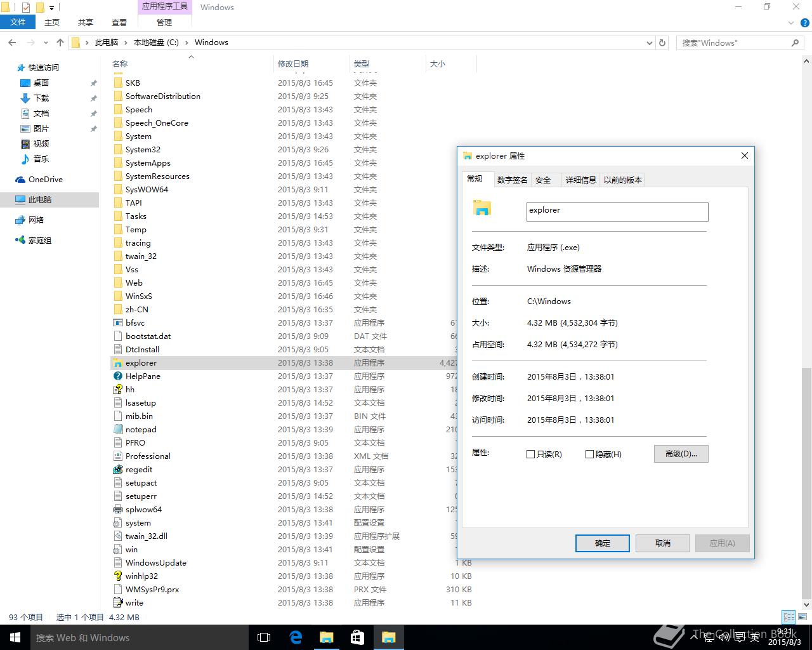812x650 pixels.
Task: Click the Professional XML document icon
Action: (x=117, y=456)
